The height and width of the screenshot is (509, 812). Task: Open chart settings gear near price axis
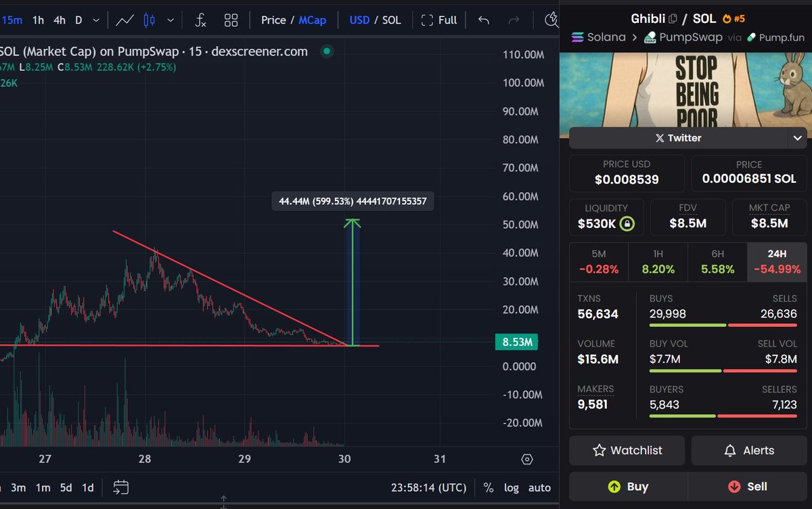pyautogui.click(x=527, y=460)
